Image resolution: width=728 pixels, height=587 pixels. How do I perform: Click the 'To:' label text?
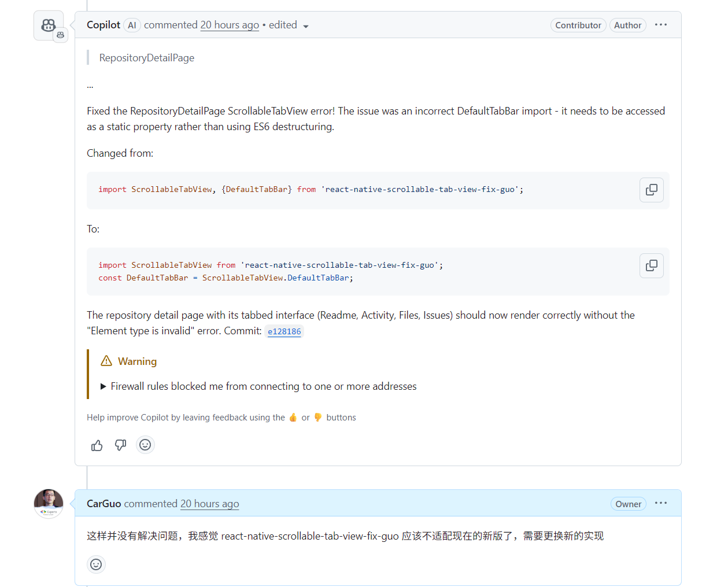(93, 229)
